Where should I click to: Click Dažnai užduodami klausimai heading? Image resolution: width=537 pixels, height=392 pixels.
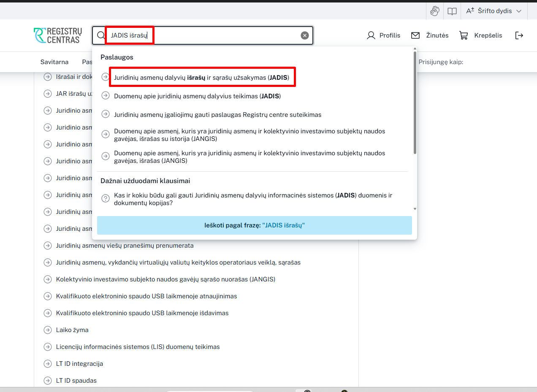point(145,181)
